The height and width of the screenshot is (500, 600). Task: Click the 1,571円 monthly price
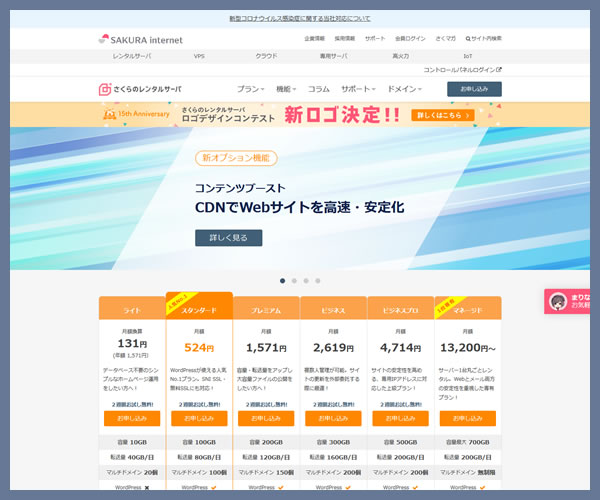[x=266, y=347]
